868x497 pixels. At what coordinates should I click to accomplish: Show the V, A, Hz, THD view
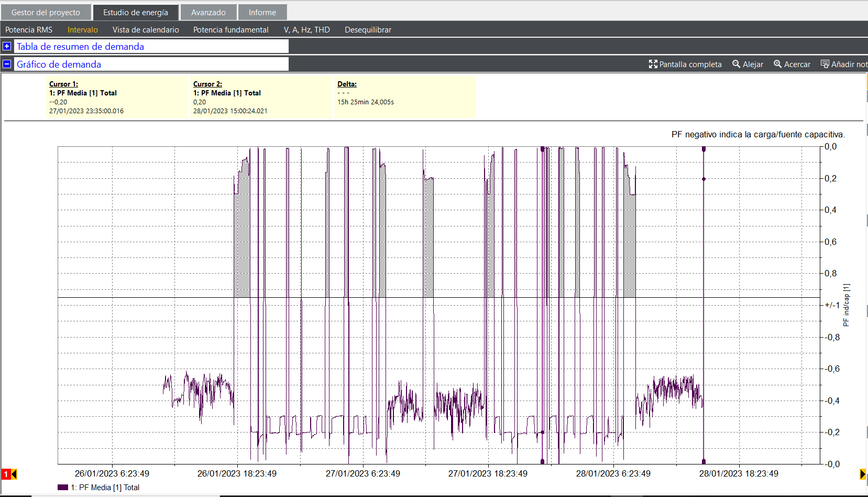coord(306,30)
